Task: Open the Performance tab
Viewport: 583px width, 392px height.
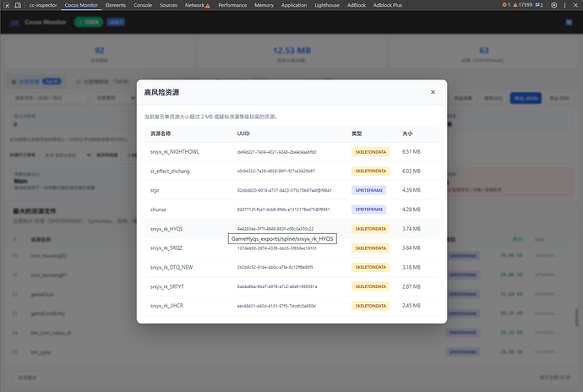Action: [232, 5]
